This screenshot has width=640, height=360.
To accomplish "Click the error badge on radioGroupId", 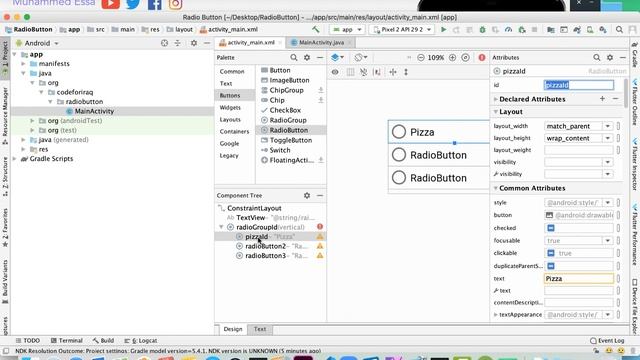I will (x=320, y=227).
